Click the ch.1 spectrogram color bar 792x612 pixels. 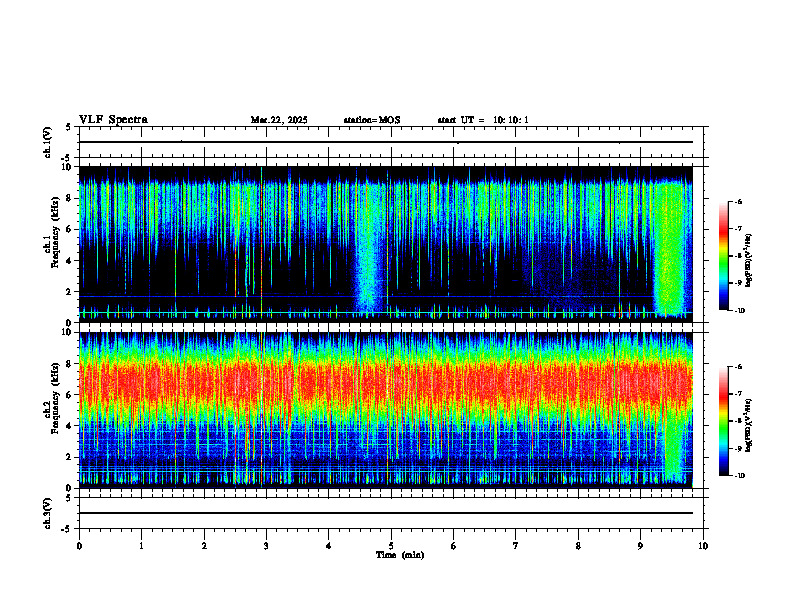(x=723, y=256)
